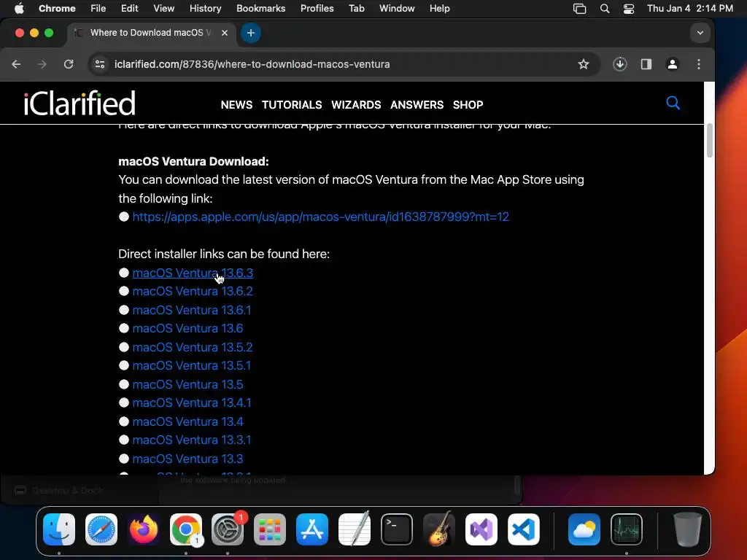Open the SHOP section
Viewport: 747px width, 560px height.
click(468, 105)
